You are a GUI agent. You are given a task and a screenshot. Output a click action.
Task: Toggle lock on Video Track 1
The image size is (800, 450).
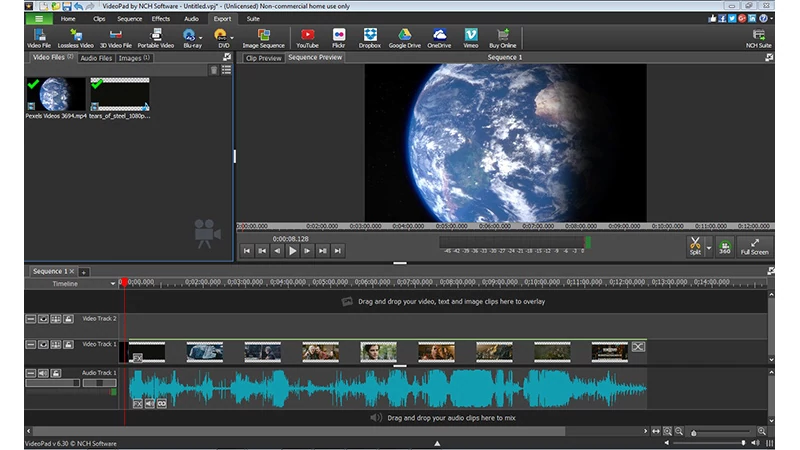[68, 345]
